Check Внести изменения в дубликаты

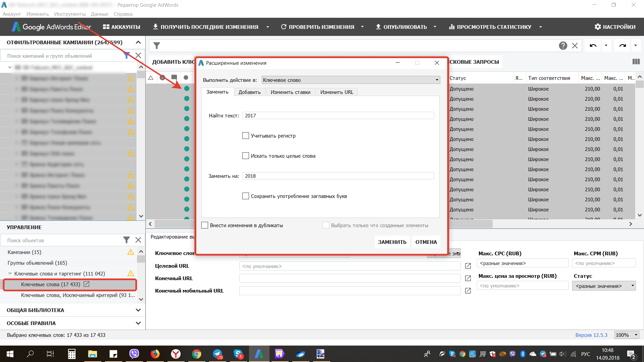(x=205, y=225)
